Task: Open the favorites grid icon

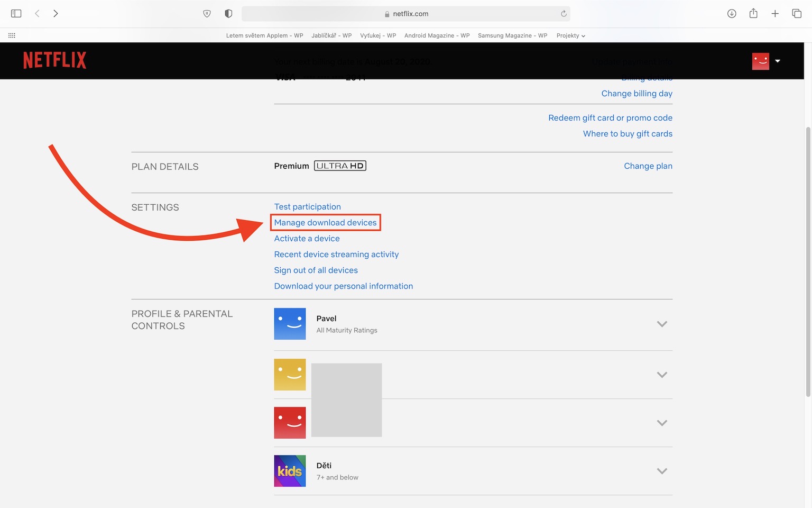Action: click(x=12, y=35)
